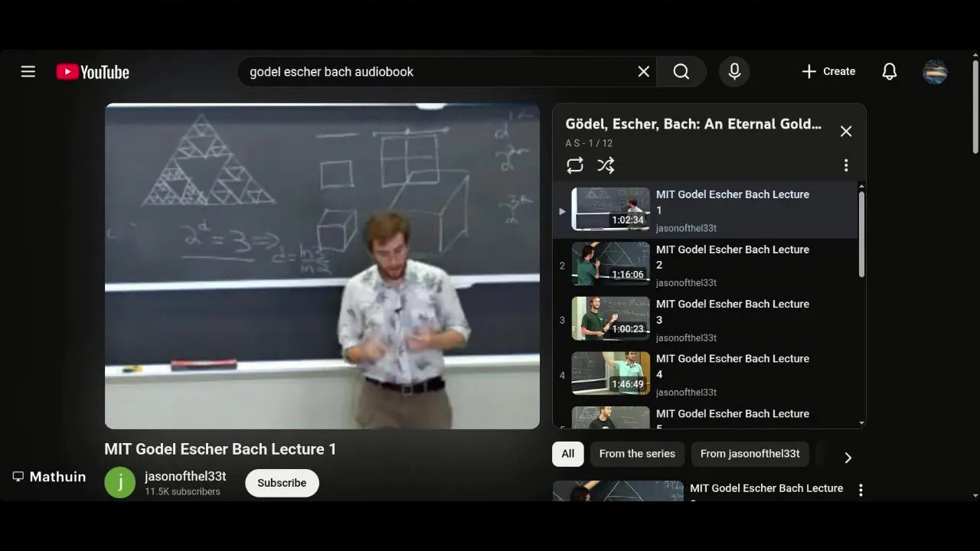Show more filter chips with arrow
The height and width of the screenshot is (551, 980).
(x=848, y=458)
